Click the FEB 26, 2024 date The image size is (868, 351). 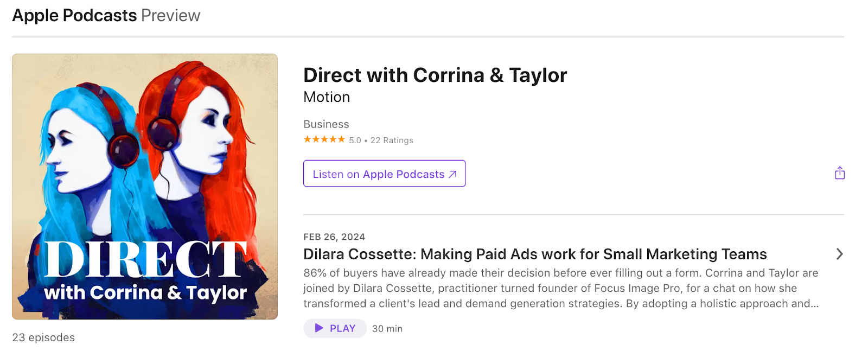[334, 237]
